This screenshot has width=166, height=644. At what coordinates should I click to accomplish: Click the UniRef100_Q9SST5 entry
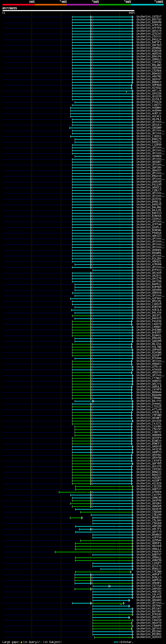[149, 31]
